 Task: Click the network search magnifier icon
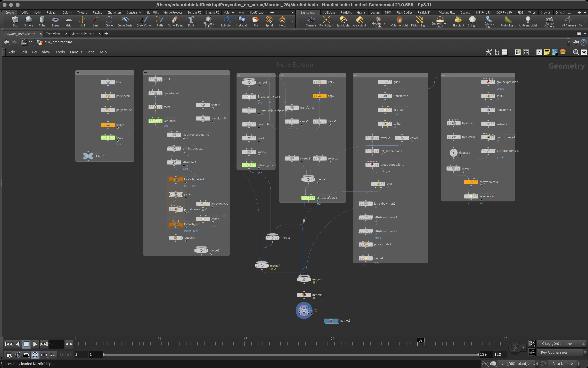576,52
